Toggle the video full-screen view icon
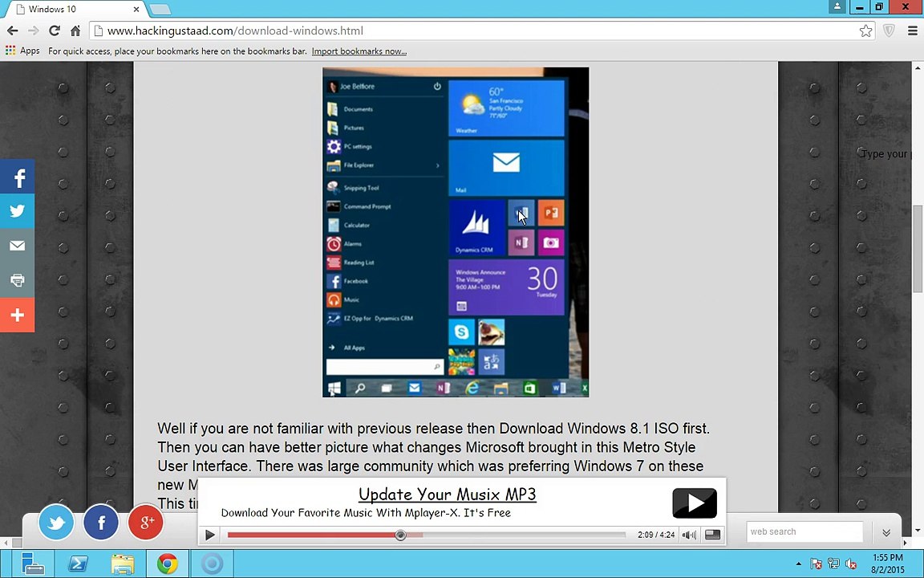Image resolution: width=924 pixels, height=578 pixels. [712, 535]
